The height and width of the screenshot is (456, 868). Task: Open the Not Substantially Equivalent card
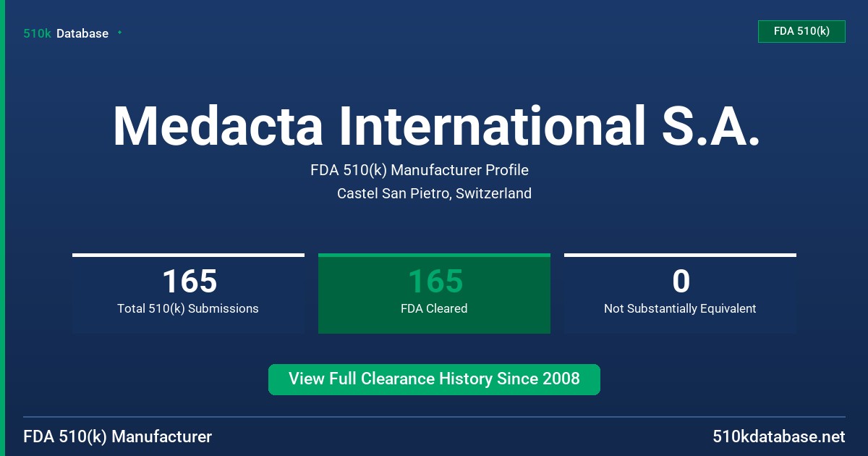pos(680,294)
